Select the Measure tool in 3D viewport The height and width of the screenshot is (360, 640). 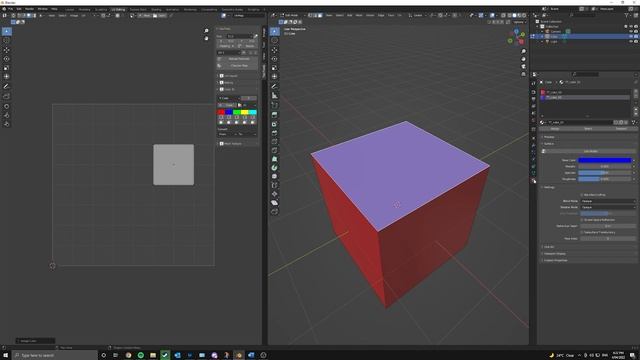tap(275, 96)
